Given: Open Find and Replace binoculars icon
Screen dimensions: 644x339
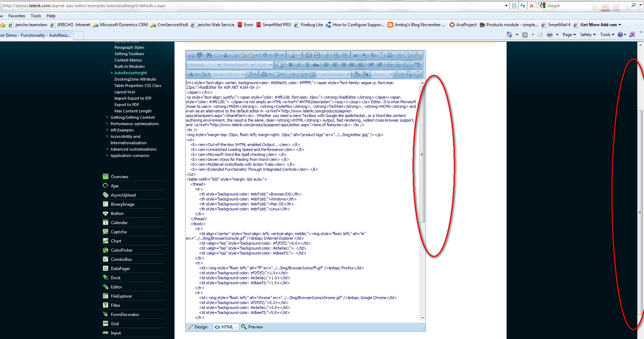Looking at the screenshot, I should click(208, 55).
